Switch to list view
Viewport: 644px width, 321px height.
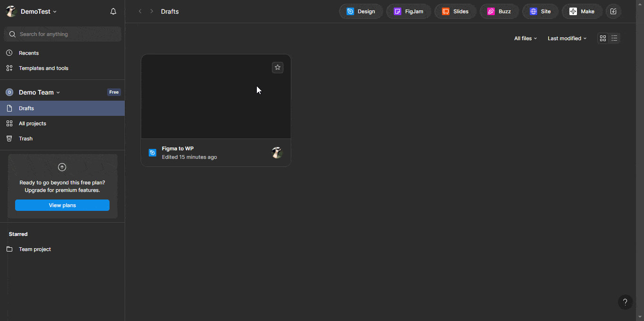614,38
